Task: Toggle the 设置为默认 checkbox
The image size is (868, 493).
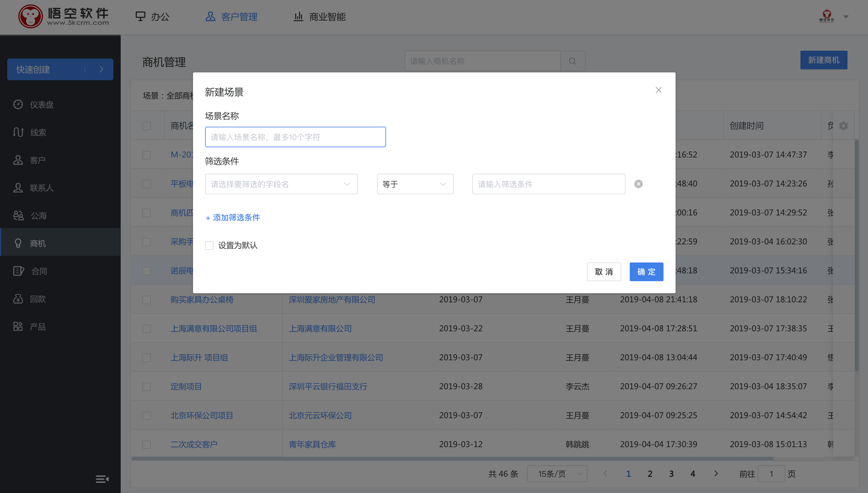Action: [x=210, y=246]
